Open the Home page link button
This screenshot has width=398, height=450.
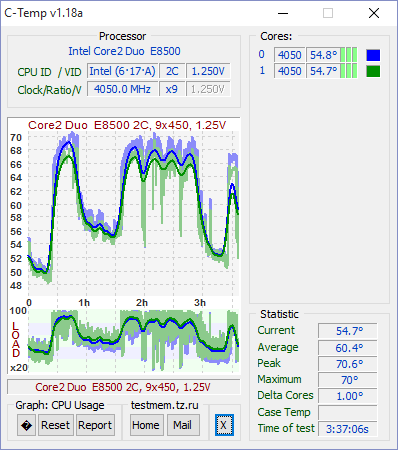click(146, 425)
